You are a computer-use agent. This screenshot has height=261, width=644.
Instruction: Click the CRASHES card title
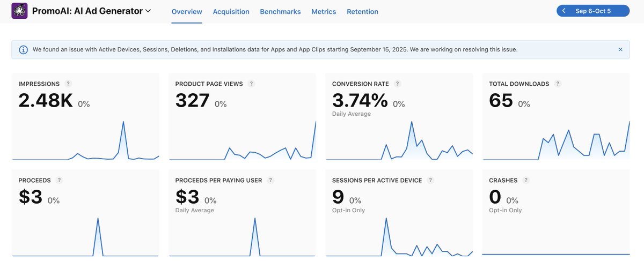click(x=503, y=181)
